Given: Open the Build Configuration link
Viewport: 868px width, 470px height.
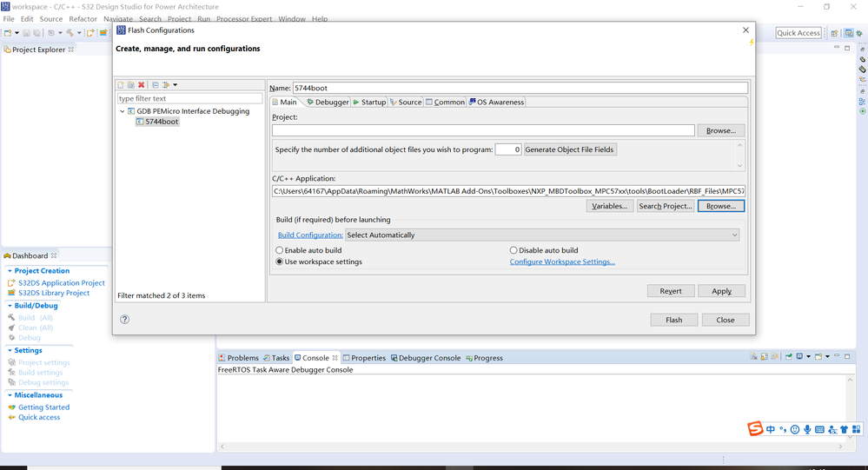Looking at the screenshot, I should (310, 235).
